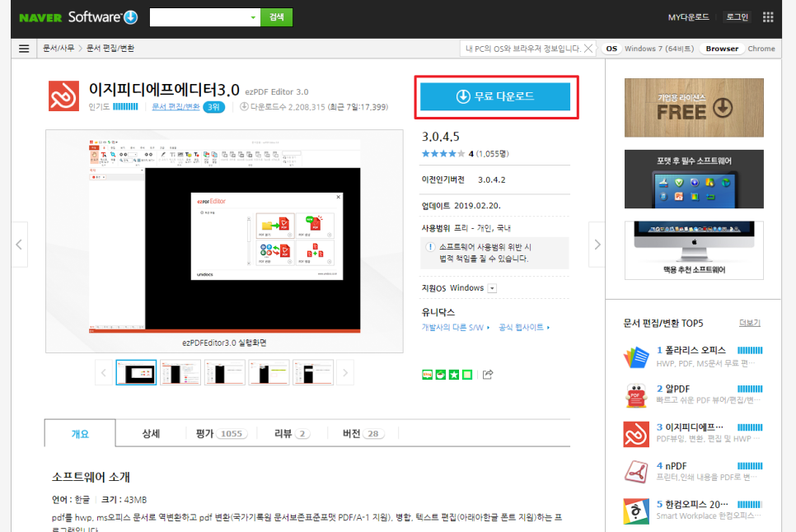Click the usage-scope warning info icon
The image size is (796, 532).
[x=430, y=247]
